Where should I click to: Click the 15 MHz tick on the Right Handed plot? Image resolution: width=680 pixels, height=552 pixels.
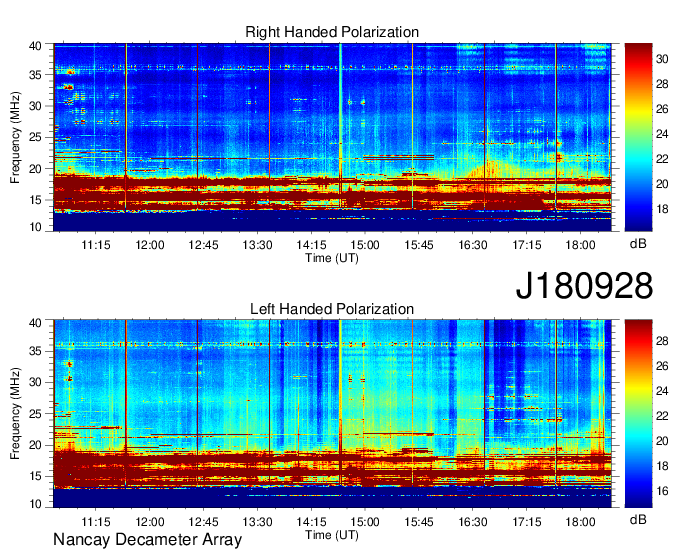click(36, 200)
